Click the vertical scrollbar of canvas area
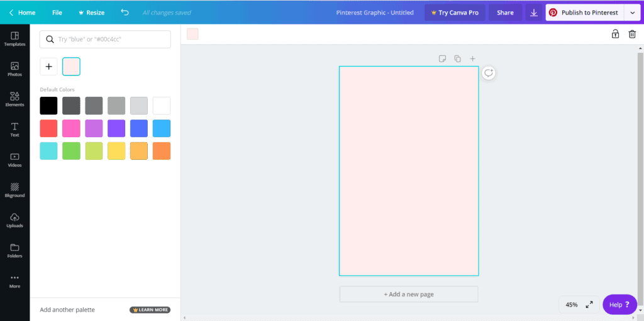Screen dimensions: 644x321 pos(640,181)
